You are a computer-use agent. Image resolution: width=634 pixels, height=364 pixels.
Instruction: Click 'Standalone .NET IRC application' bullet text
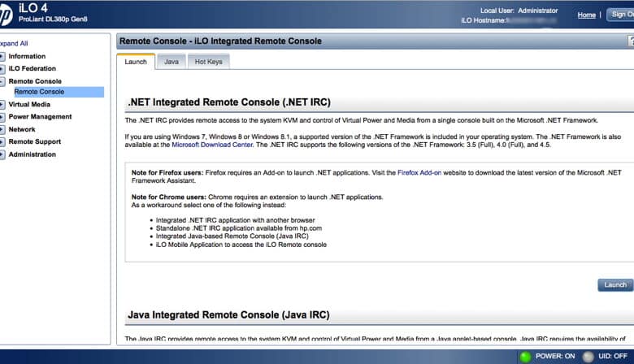pos(239,228)
